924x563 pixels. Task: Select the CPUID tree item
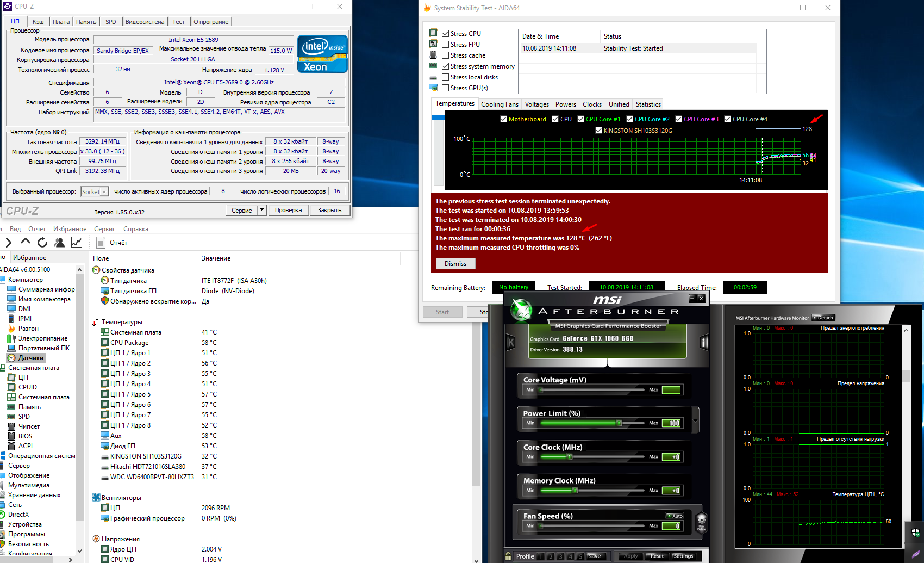28,387
